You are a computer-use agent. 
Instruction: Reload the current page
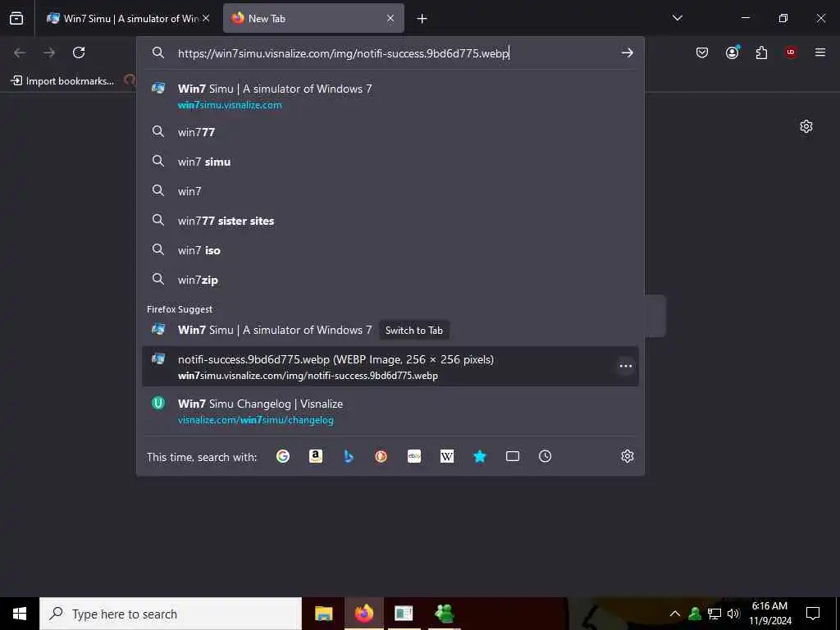79,52
